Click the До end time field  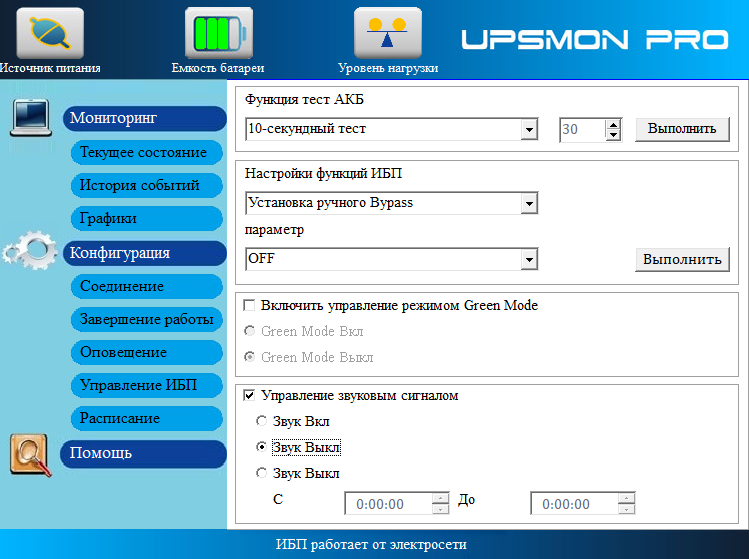point(574,504)
